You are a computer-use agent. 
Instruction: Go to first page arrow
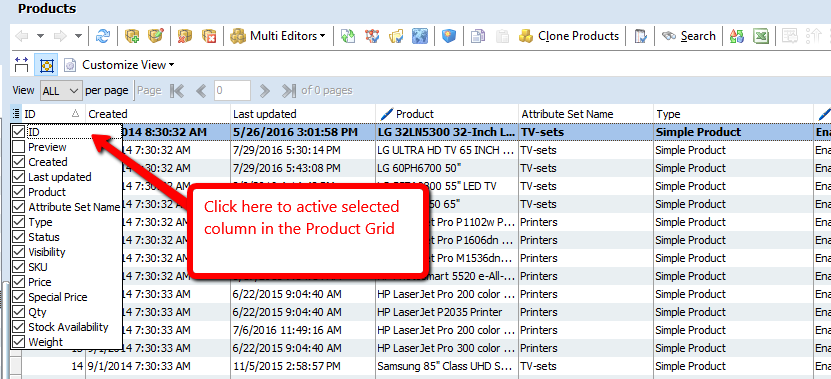pos(177,91)
